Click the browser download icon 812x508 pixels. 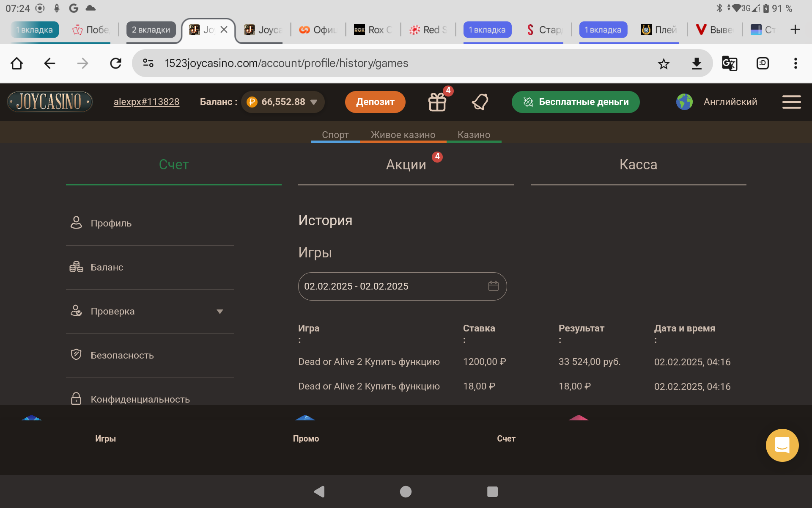point(697,63)
